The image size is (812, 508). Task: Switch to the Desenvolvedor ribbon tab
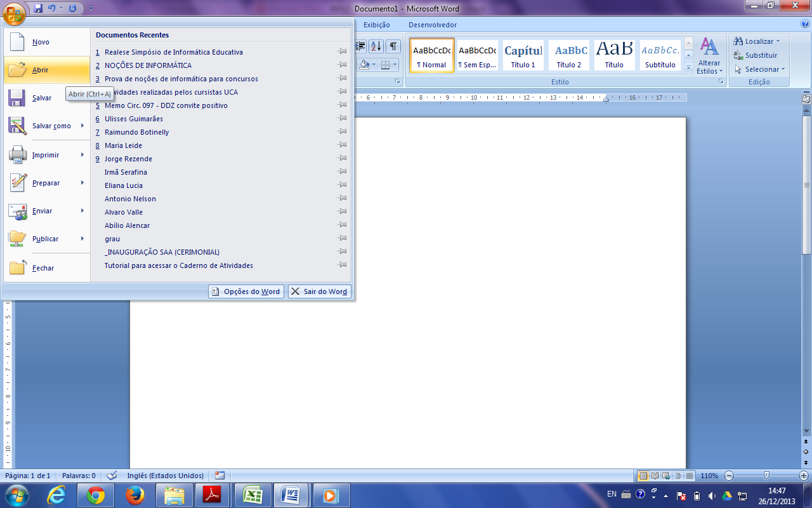coord(433,25)
